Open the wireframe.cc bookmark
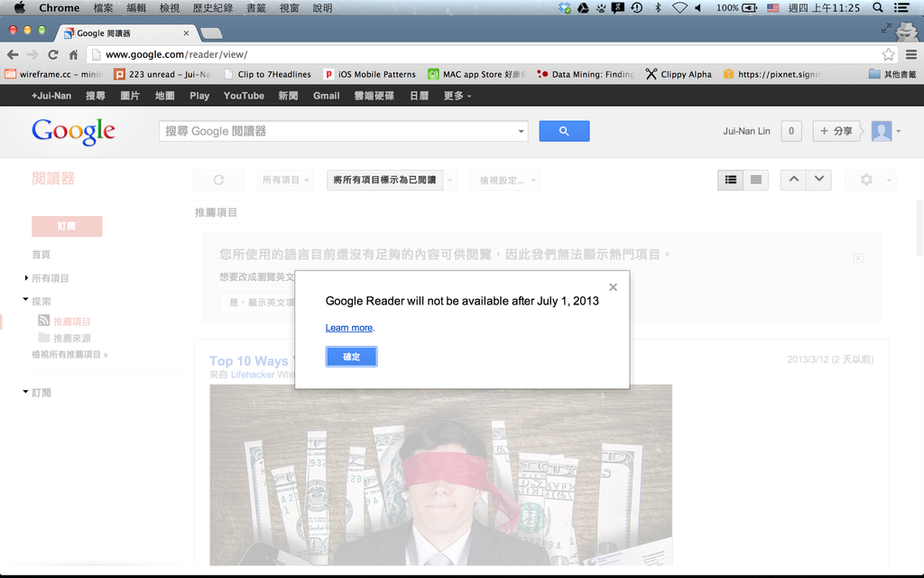This screenshot has height=578, width=924. coord(53,74)
